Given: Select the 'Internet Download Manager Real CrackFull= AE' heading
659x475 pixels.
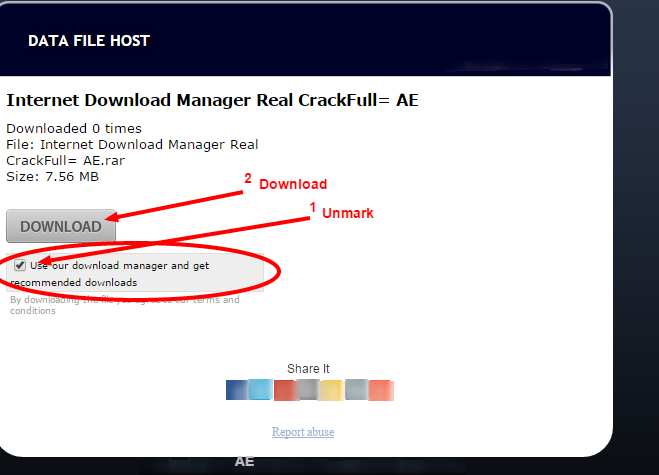Looking at the screenshot, I should pyautogui.click(x=212, y=100).
